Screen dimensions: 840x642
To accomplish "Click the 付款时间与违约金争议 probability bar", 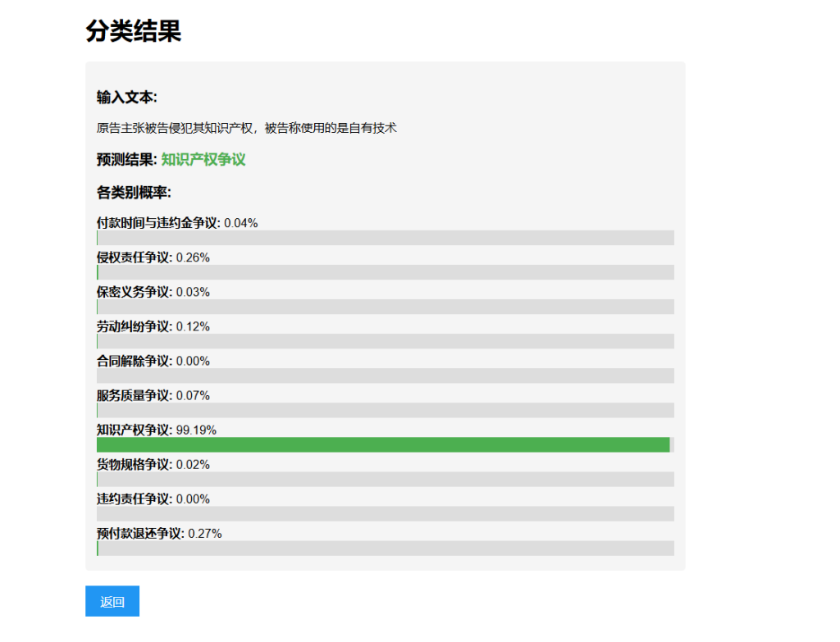I will point(385,238).
